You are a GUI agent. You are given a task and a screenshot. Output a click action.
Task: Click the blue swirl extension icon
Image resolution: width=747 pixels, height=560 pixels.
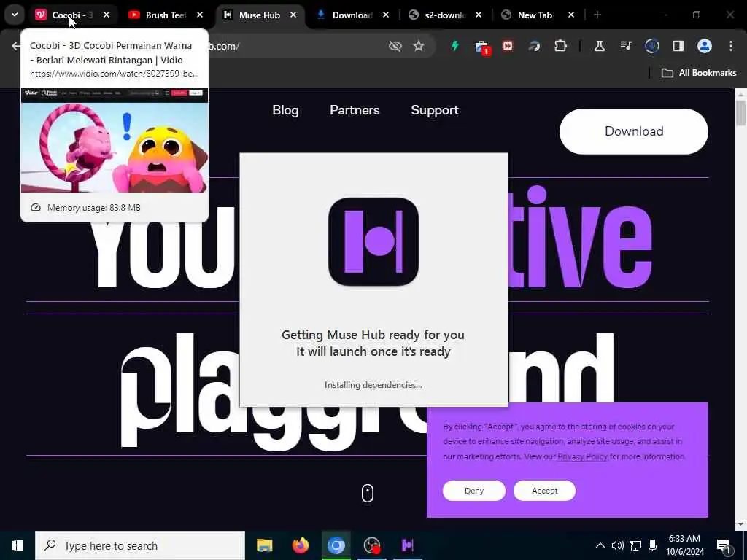tap(534, 46)
